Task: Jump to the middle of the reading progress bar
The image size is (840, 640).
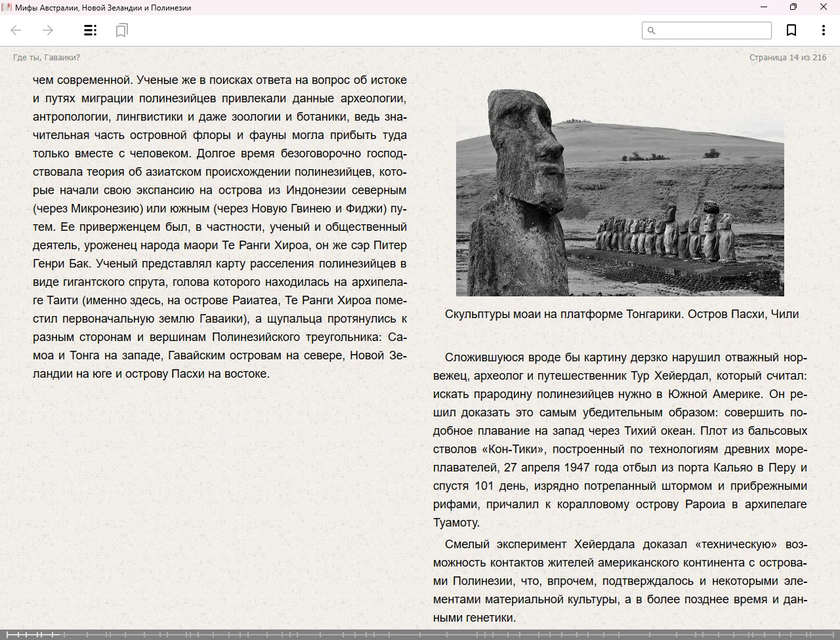Action: [420, 634]
